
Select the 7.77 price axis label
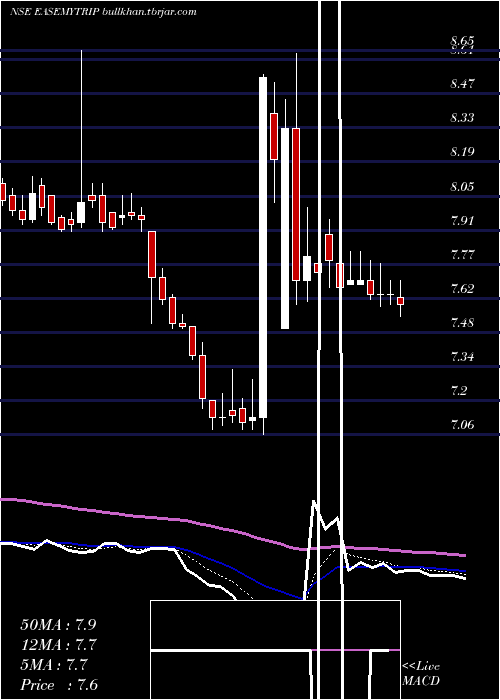462,255
